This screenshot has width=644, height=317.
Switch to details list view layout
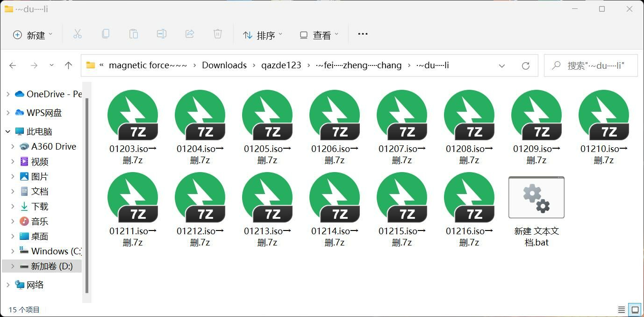[x=622, y=310]
